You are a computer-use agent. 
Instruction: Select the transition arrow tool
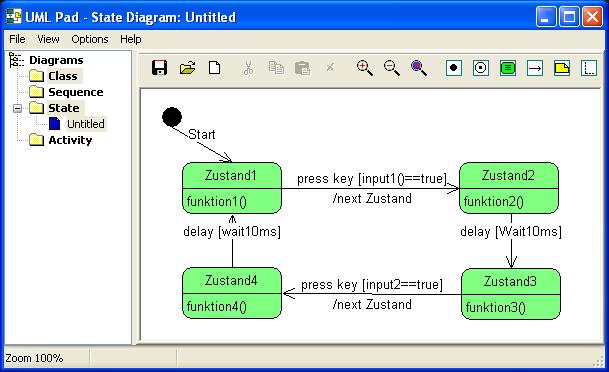click(x=535, y=68)
